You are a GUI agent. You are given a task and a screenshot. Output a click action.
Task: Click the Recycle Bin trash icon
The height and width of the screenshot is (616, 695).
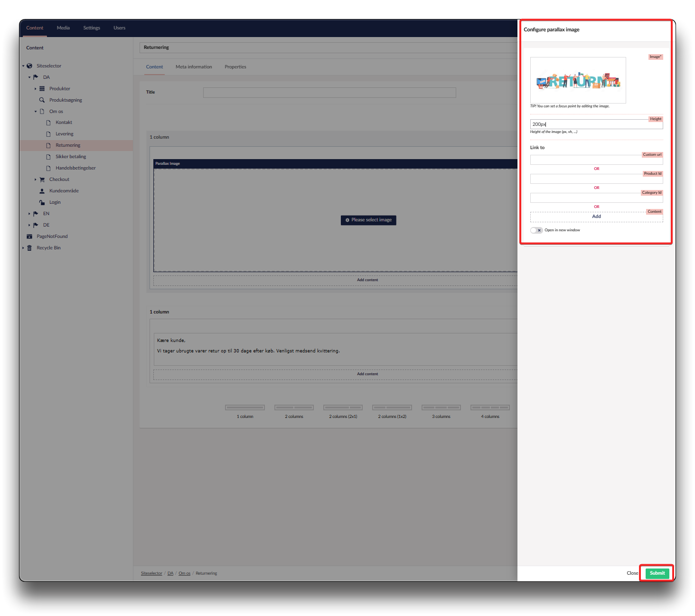29,248
